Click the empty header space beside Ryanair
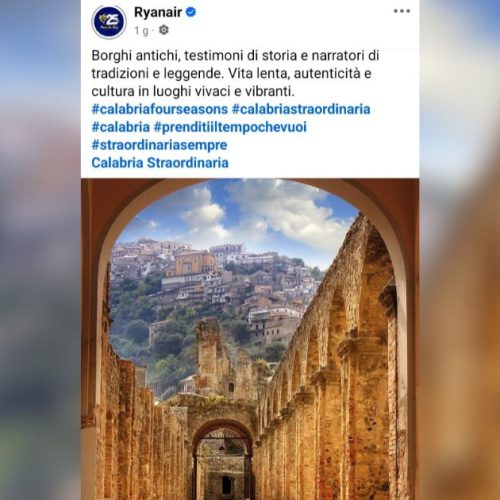This screenshot has width=500, height=500. click(x=293, y=22)
